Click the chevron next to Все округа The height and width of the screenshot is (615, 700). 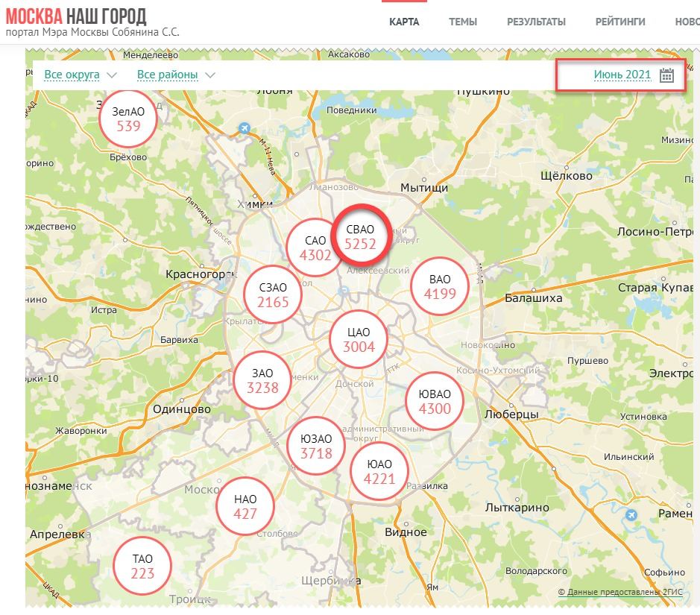[112, 75]
